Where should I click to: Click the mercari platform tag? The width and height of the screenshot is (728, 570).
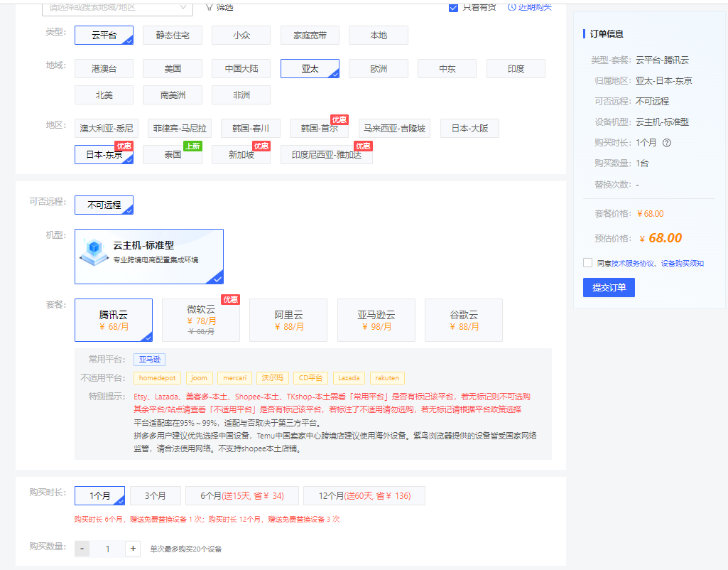pyautogui.click(x=235, y=378)
